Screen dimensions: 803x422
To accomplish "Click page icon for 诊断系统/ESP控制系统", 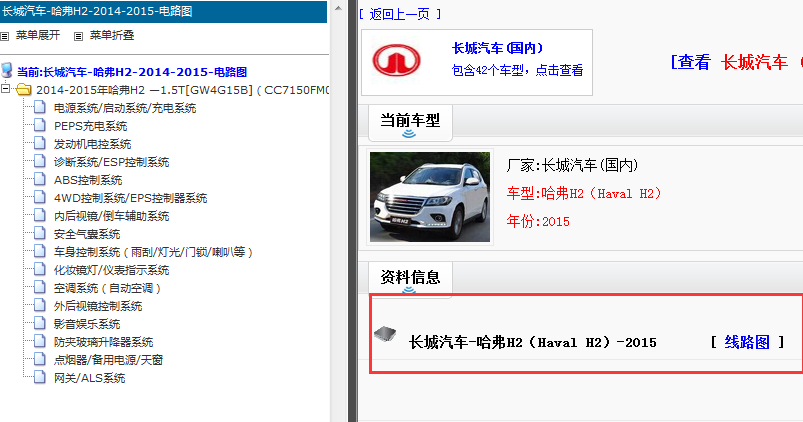I will (x=39, y=161).
